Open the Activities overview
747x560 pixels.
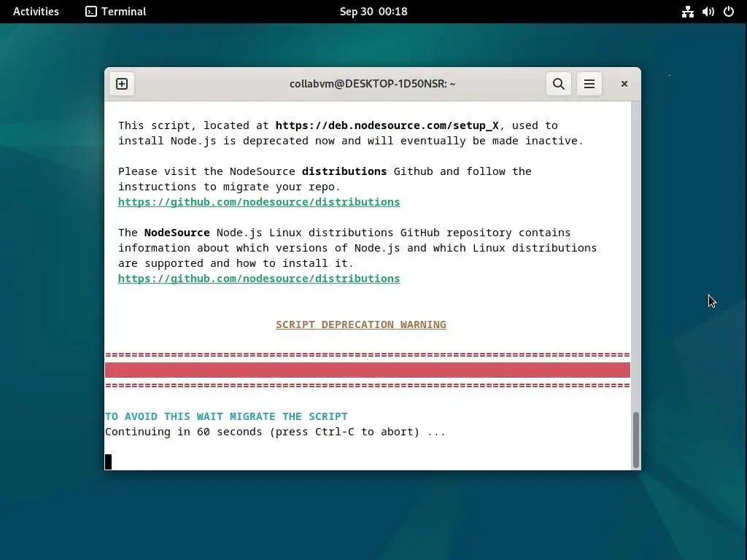point(36,12)
